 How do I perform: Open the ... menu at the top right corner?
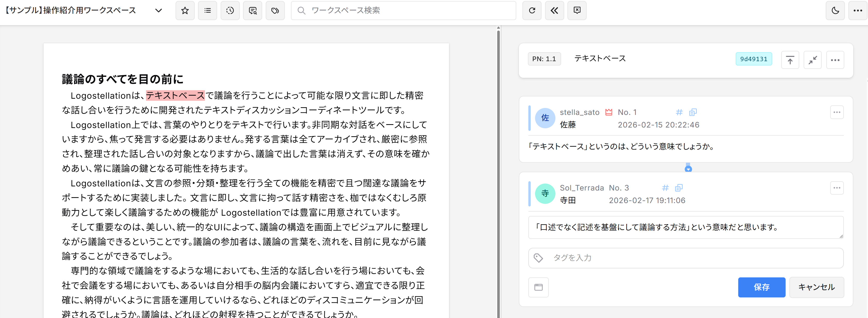(x=857, y=11)
